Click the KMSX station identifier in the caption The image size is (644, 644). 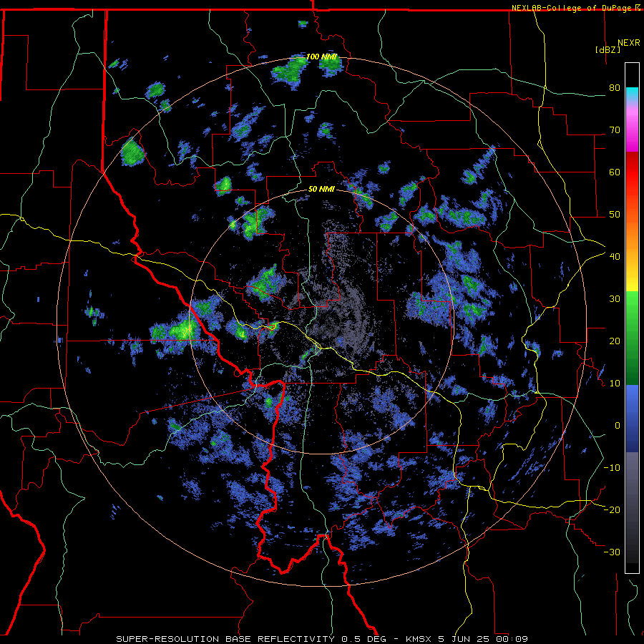(419, 639)
